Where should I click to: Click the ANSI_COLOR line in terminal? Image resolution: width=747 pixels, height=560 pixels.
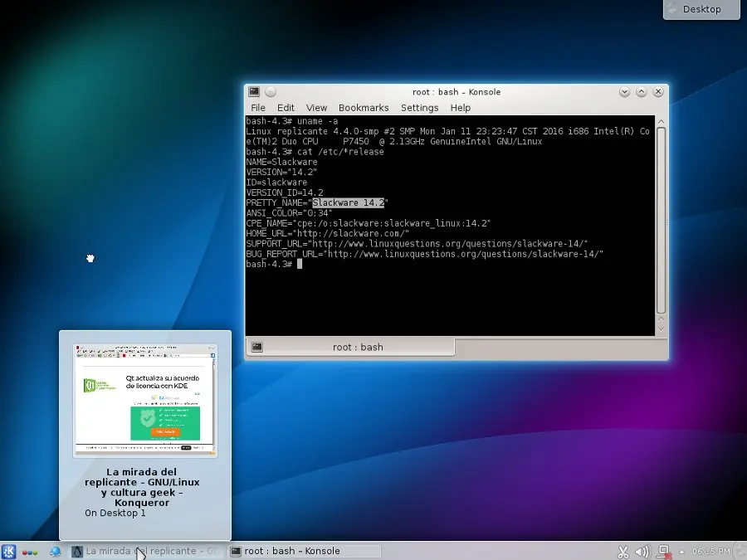(289, 213)
